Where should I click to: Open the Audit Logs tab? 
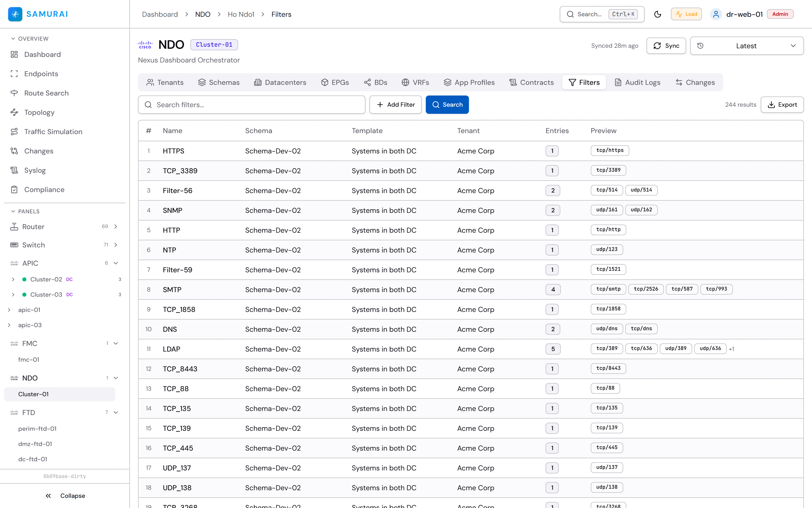637,82
